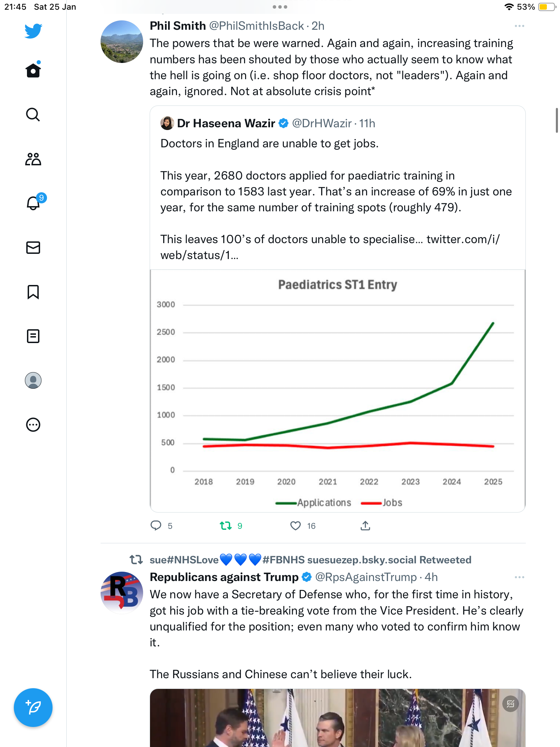Share Phil Smith's tweet
The image size is (560, 747).
click(x=365, y=526)
